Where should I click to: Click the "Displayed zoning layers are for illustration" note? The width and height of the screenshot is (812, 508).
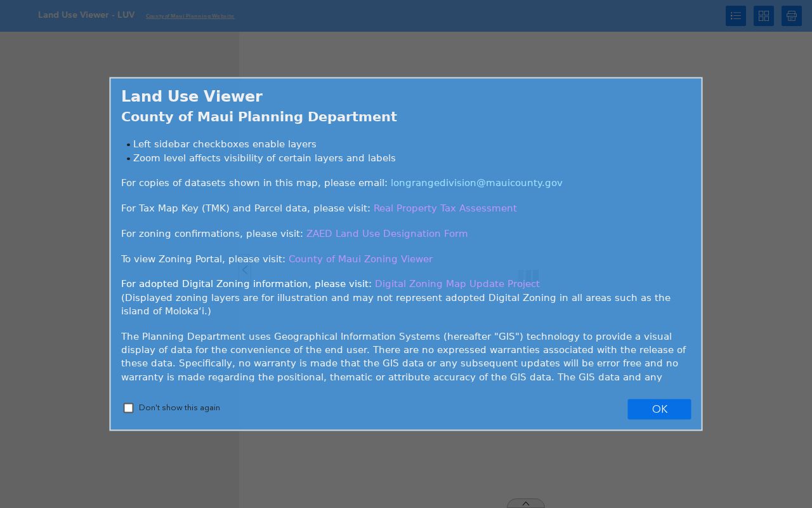pyautogui.click(x=396, y=304)
